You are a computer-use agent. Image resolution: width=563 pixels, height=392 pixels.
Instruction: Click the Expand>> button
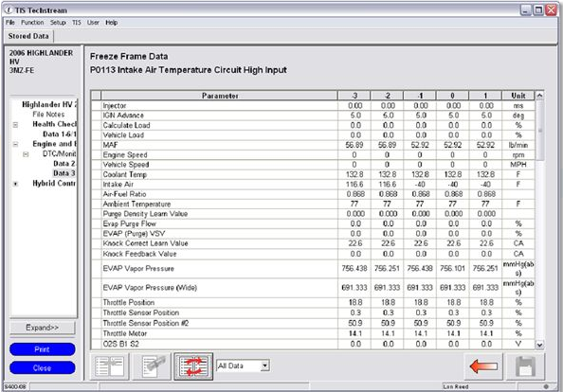(x=43, y=328)
